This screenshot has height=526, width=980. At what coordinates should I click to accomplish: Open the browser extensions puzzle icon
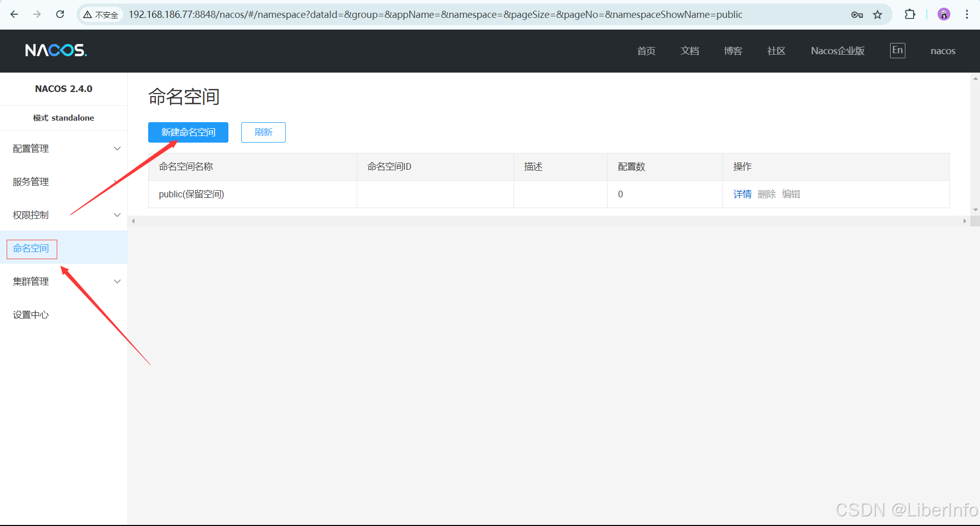point(910,14)
